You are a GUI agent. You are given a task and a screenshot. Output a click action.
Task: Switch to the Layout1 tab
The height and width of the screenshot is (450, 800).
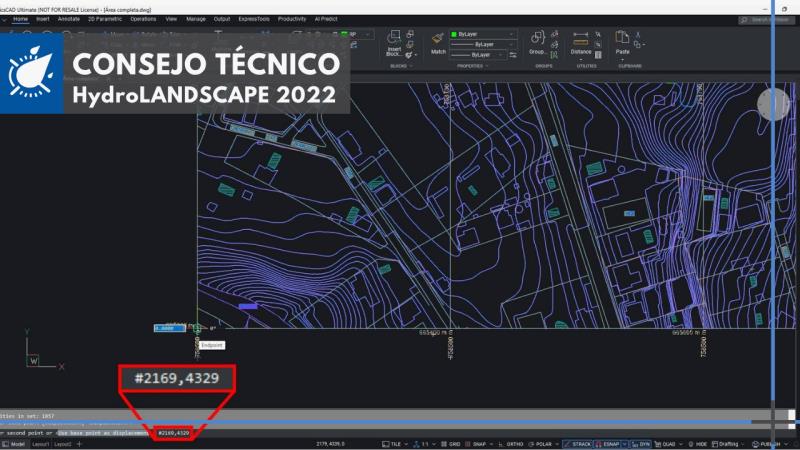41,444
